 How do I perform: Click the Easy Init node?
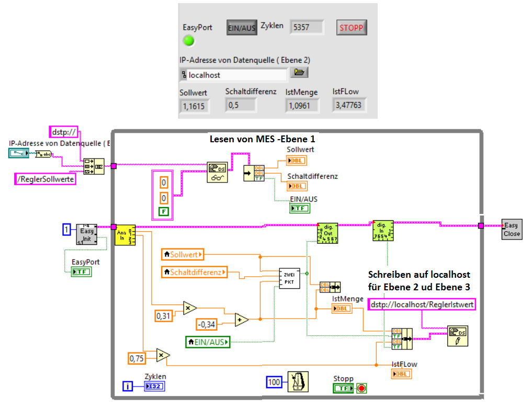click(x=87, y=234)
